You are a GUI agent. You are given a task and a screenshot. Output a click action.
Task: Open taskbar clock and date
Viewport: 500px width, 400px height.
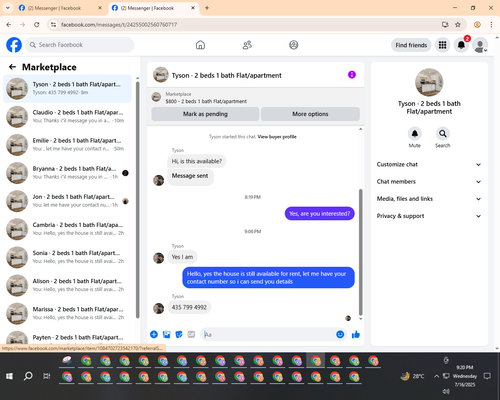(465, 376)
